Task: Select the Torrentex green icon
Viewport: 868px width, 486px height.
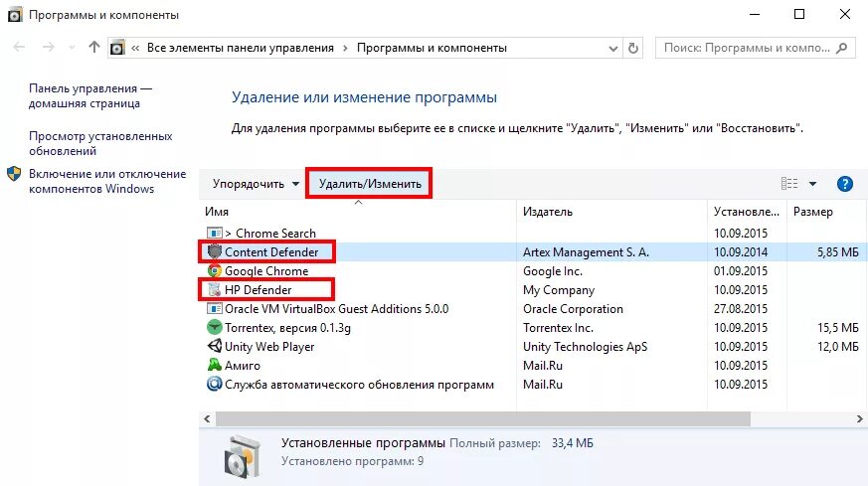Action: (x=214, y=328)
